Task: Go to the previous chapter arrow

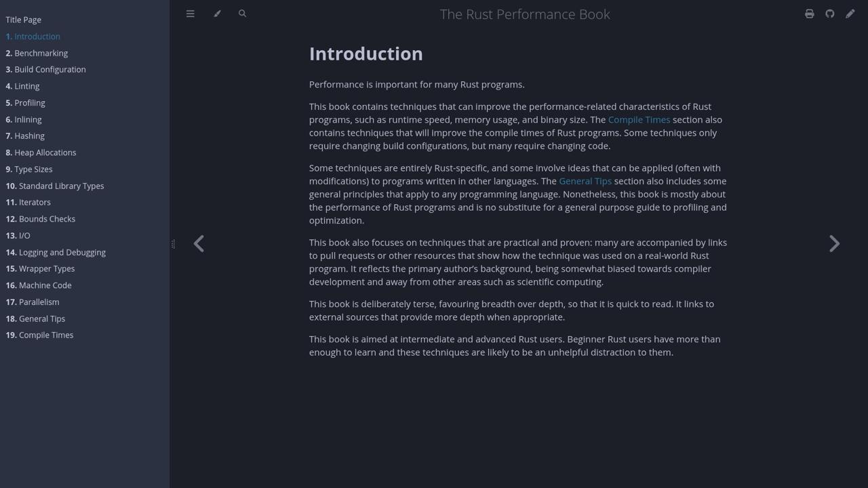Action: (199, 244)
